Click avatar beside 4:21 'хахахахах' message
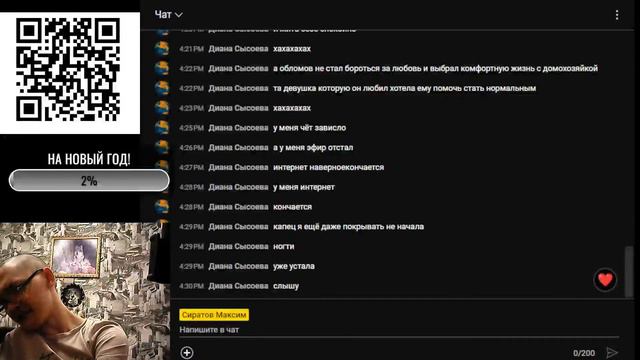The image size is (640, 360). tap(162, 49)
